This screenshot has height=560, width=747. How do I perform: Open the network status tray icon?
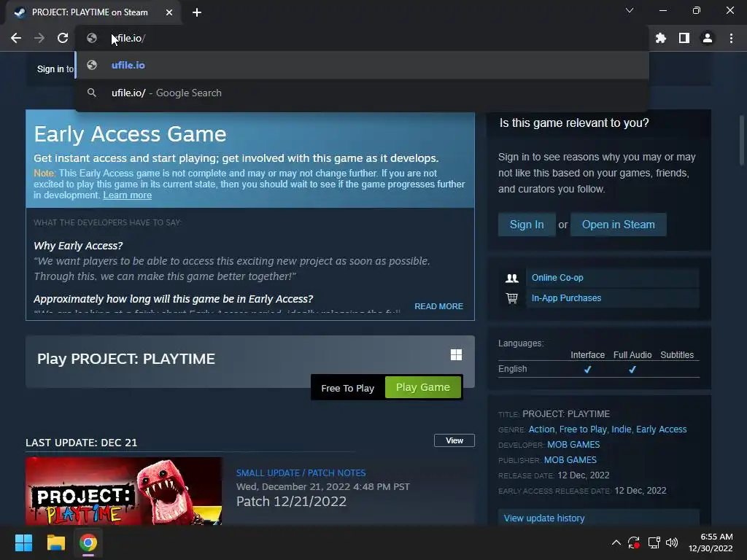pyautogui.click(x=654, y=542)
